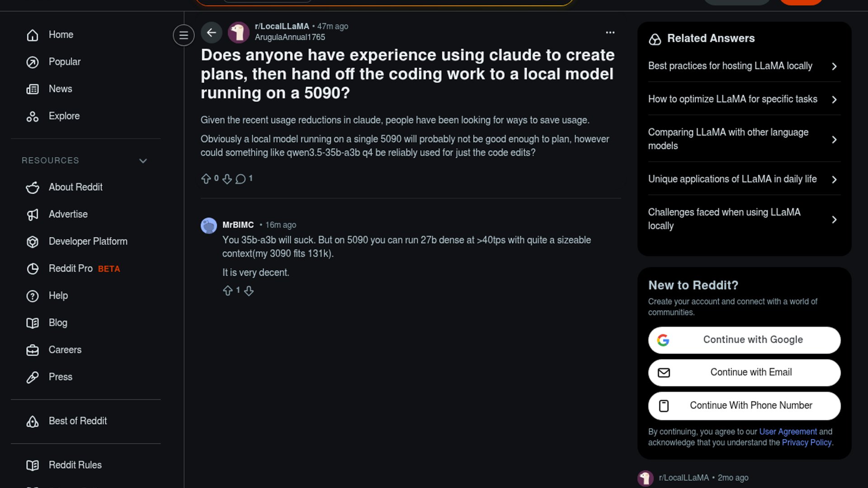Open Developer Platform sidebar item
The height and width of the screenshot is (488, 868).
pyautogui.click(x=88, y=241)
